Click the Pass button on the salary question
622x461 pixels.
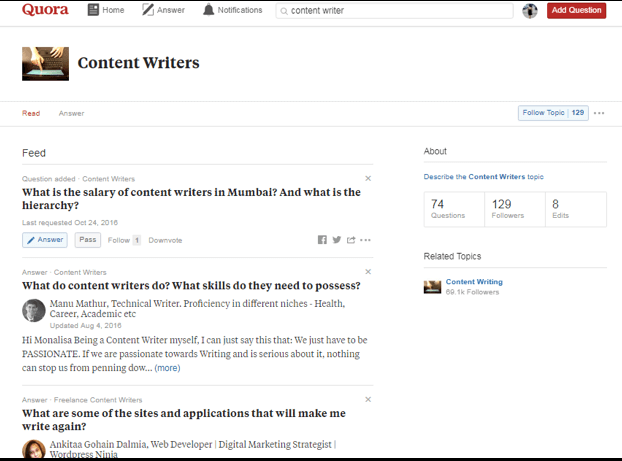[88, 240]
